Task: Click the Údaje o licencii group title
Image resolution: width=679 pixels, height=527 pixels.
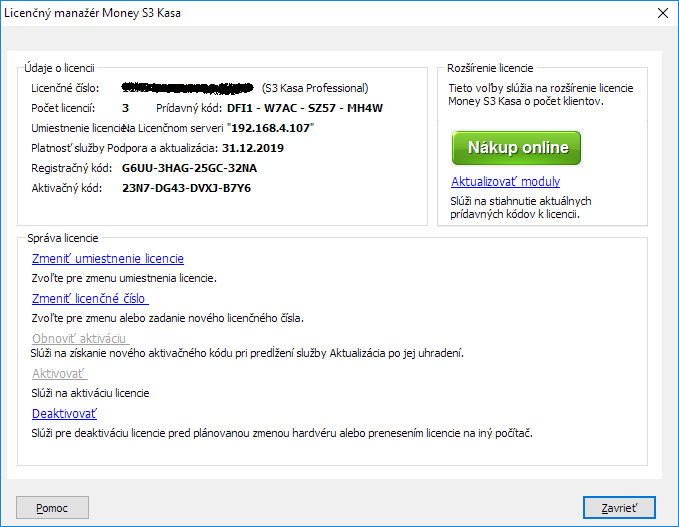Action: coord(59,68)
